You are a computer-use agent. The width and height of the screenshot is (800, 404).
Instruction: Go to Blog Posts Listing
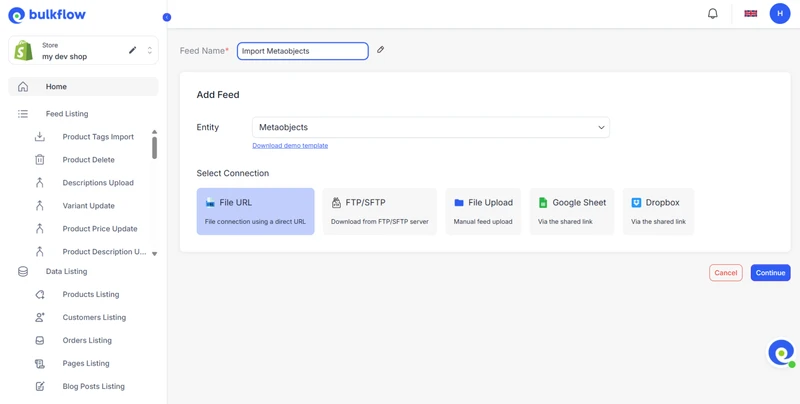(x=93, y=386)
